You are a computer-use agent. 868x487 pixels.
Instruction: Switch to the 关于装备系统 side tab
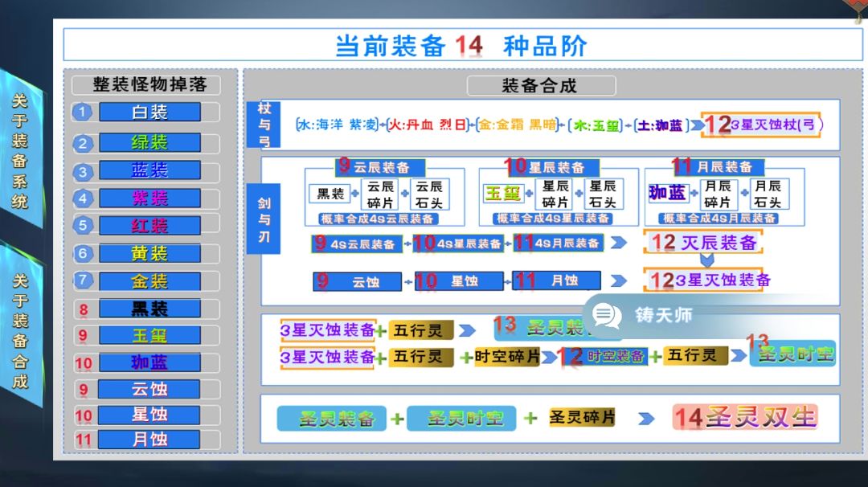click(x=18, y=139)
